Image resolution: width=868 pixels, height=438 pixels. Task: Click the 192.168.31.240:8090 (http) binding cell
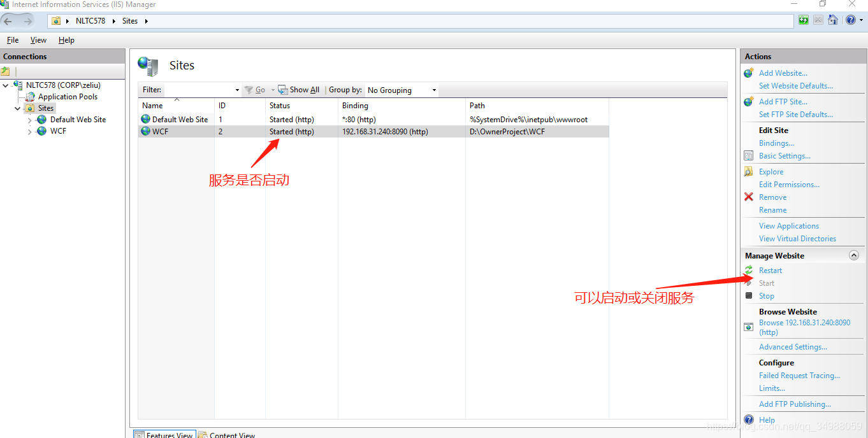pyautogui.click(x=385, y=132)
